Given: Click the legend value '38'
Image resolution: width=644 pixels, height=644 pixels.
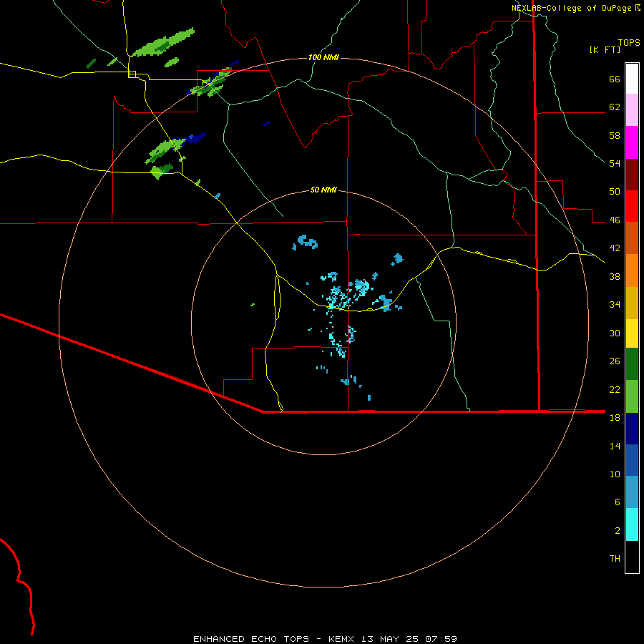Looking at the screenshot, I should (x=615, y=277).
